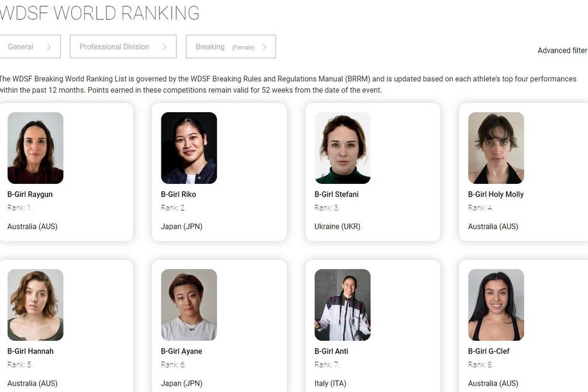Click the chevron arrow beside Professional Division
The height and width of the screenshot is (392, 588).
click(x=165, y=47)
